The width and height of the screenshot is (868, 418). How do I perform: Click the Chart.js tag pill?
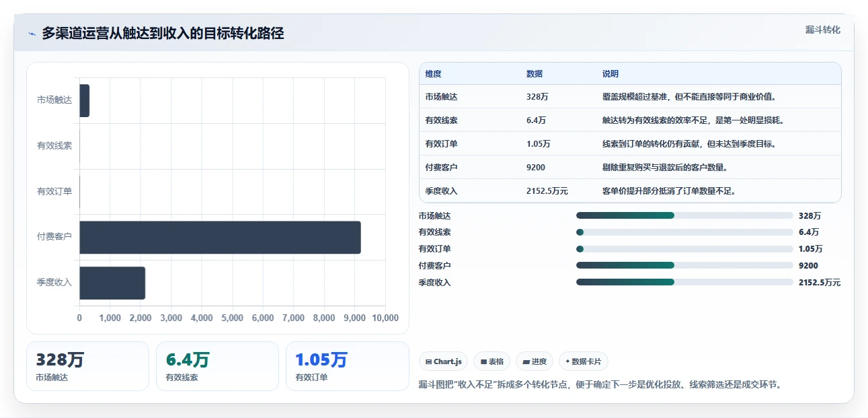point(444,361)
